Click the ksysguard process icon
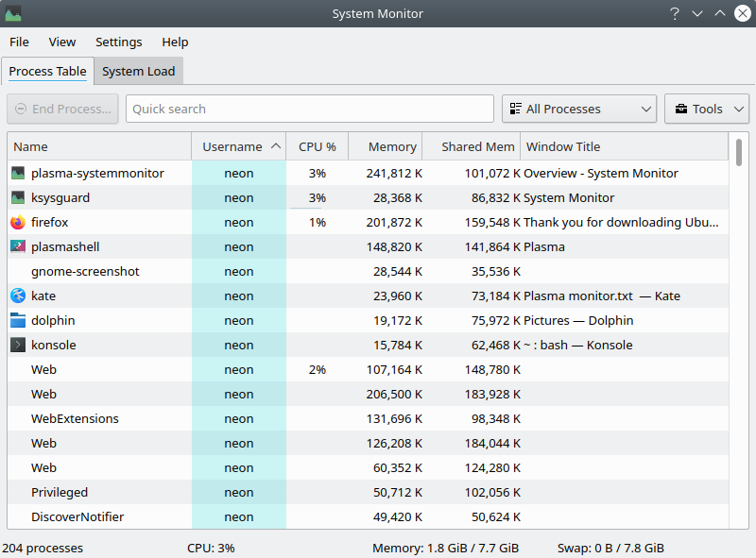The width and height of the screenshot is (756, 558). (x=18, y=197)
